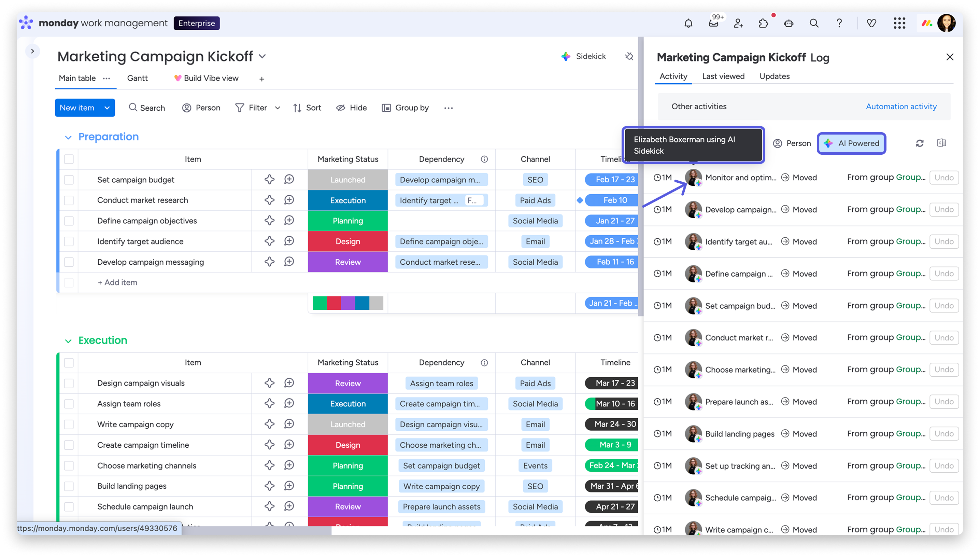Refresh the activity log
Screen dimensions: 980x557
tap(920, 143)
